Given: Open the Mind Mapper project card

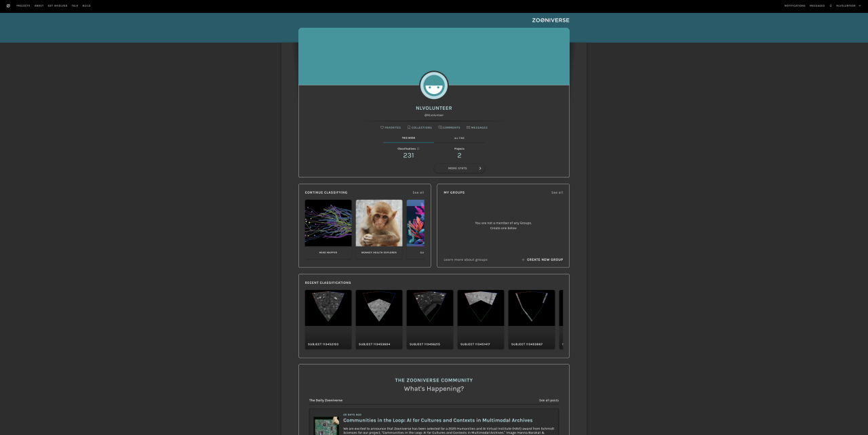Looking at the screenshot, I should click(x=328, y=228).
